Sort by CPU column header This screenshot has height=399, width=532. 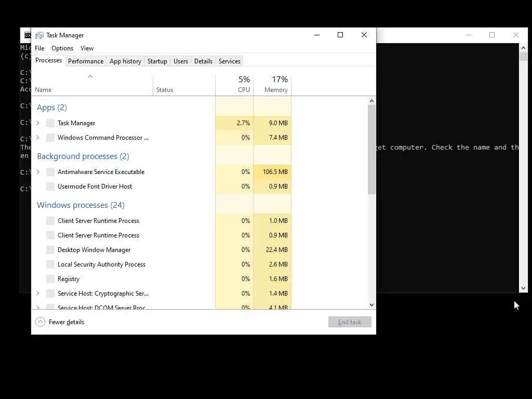coord(234,85)
